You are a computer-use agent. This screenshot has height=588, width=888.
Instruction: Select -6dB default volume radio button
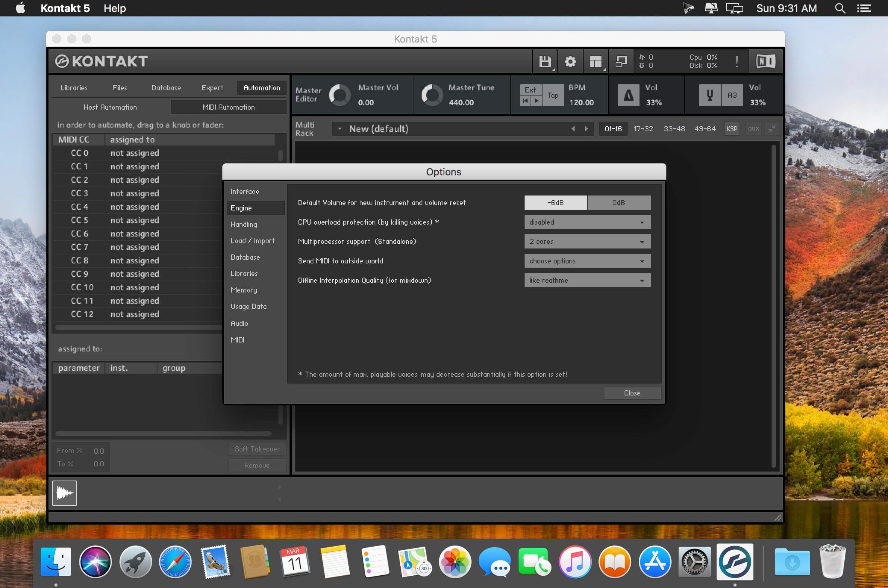coord(554,202)
